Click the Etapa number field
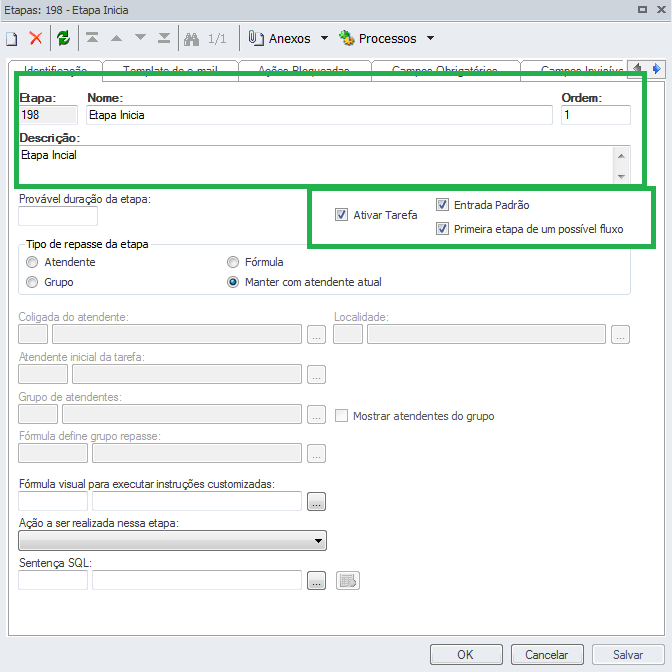Viewport: 672px width, 672px height. [x=48, y=115]
